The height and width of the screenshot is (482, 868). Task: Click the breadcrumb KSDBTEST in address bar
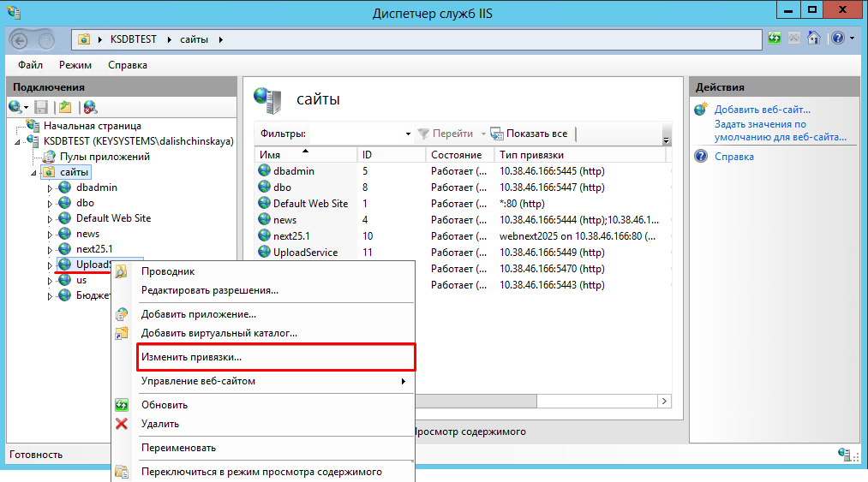[134, 39]
